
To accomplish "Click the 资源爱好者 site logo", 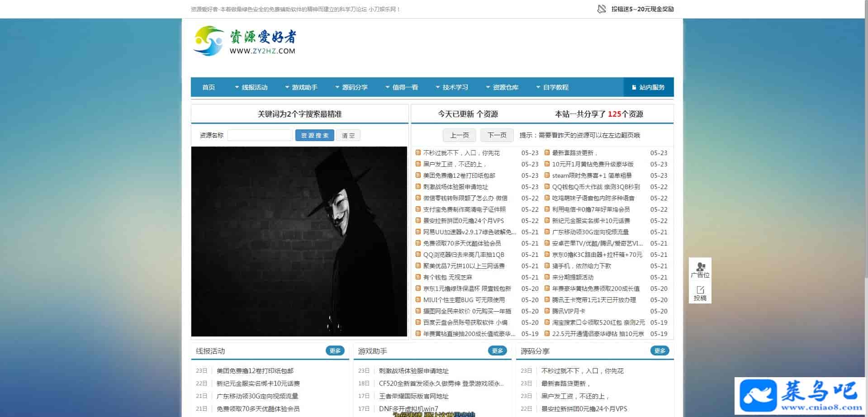I will coord(245,41).
